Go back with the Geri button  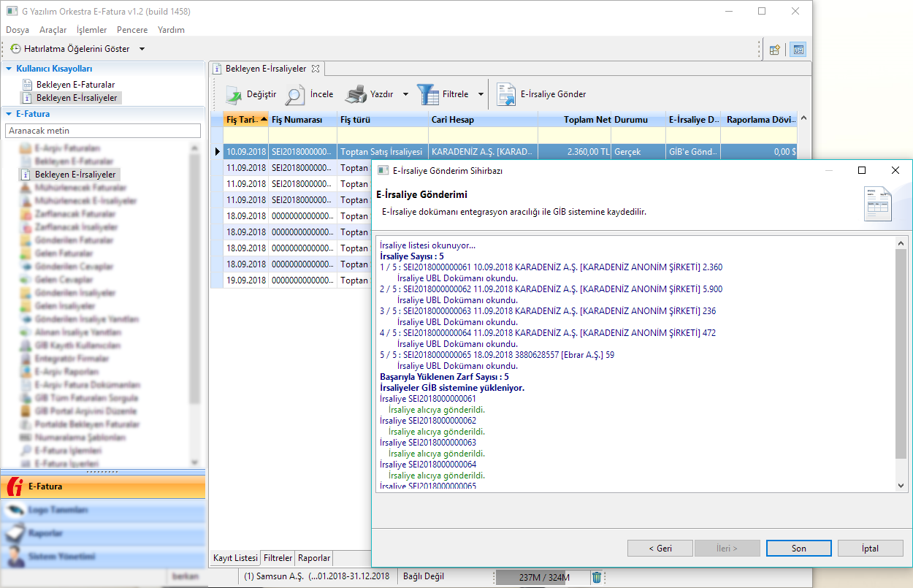click(x=660, y=549)
